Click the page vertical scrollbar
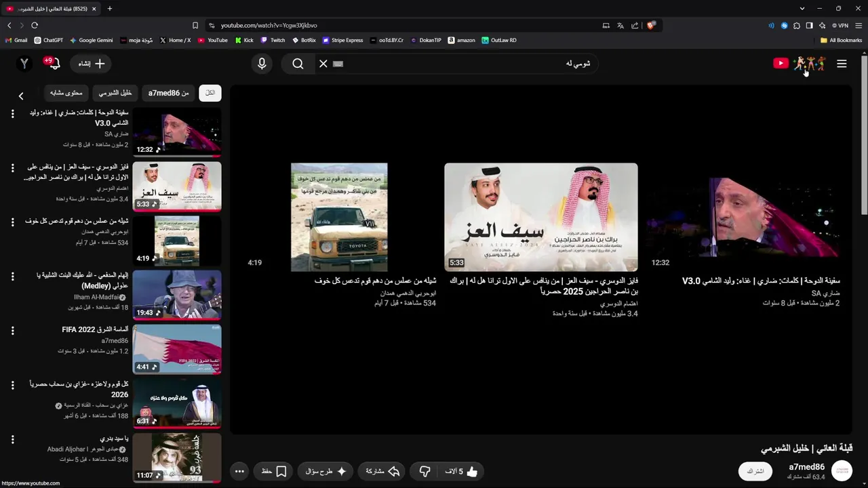Screen dimensions: 868x488 [x=864, y=136]
